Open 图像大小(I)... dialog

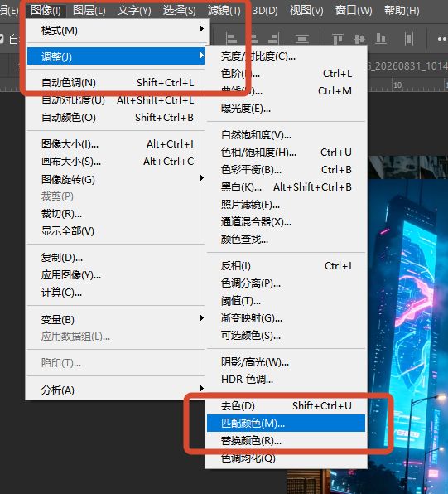116,144
